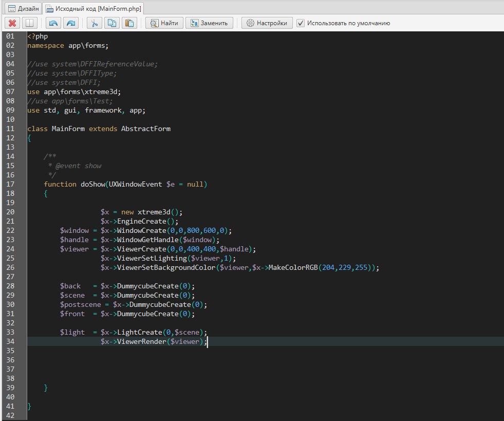The width and height of the screenshot is (504, 421).
Task: Copy selection using the copy icon
Action: click(x=111, y=23)
